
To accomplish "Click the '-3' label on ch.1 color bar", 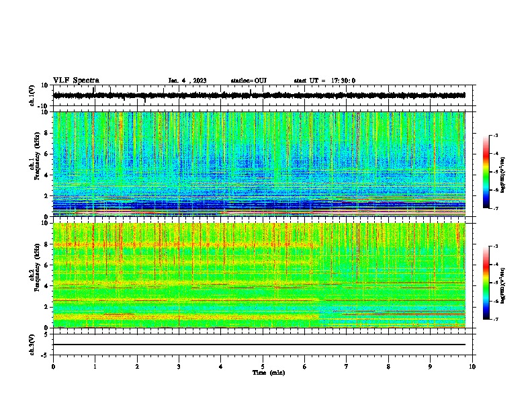I will (x=496, y=136).
